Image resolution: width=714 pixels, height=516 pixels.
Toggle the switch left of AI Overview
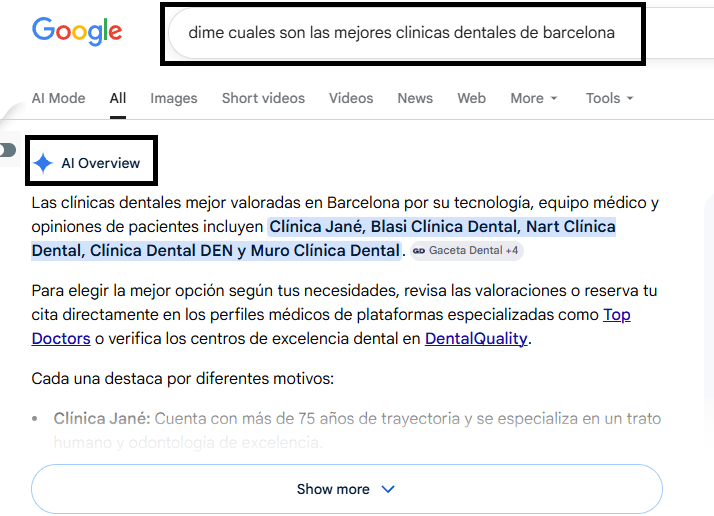(8, 150)
